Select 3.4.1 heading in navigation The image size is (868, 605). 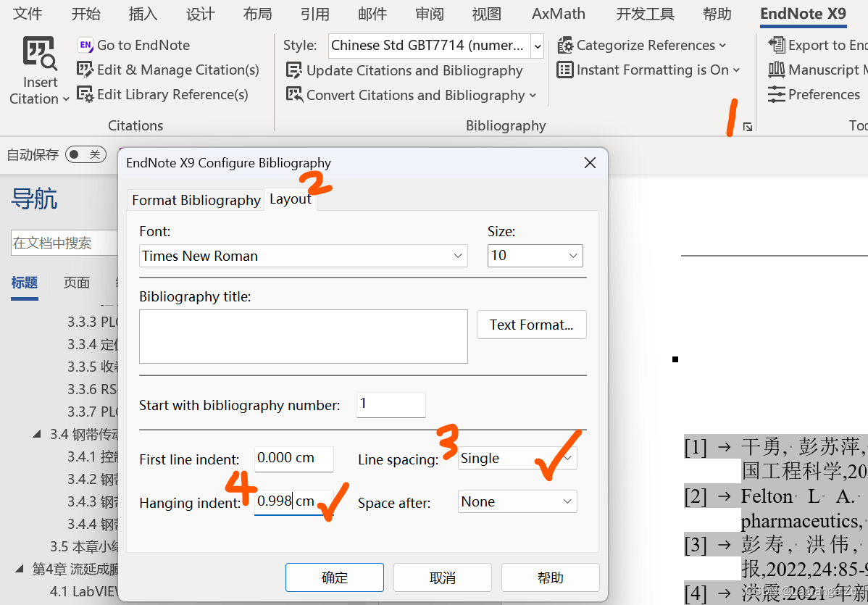(93, 456)
